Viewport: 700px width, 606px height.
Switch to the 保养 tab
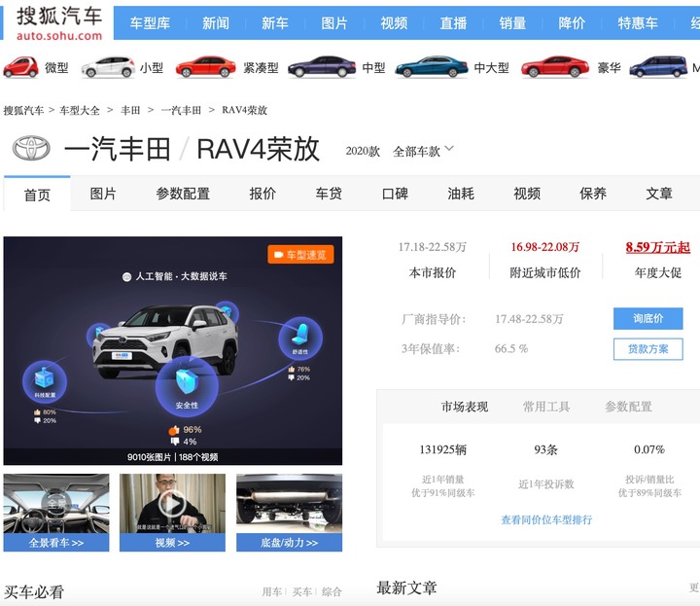click(593, 194)
